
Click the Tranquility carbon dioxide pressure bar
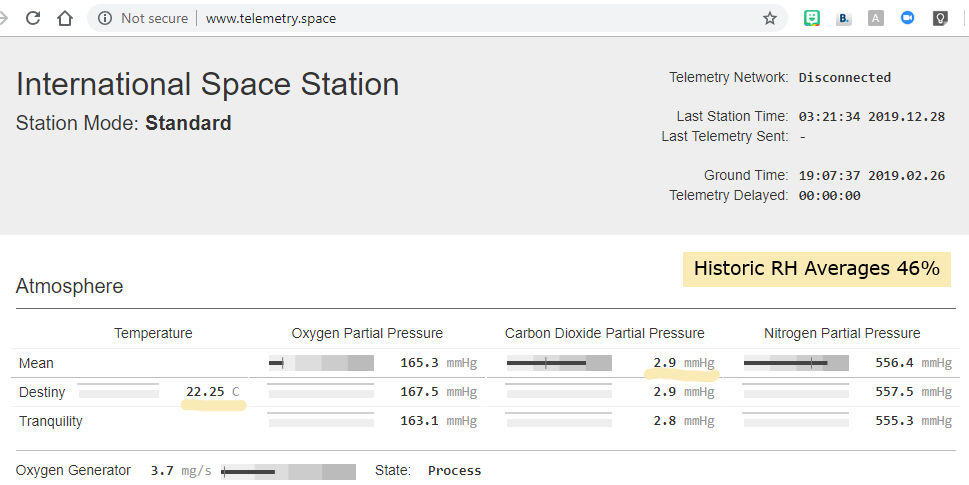pyautogui.click(x=559, y=421)
